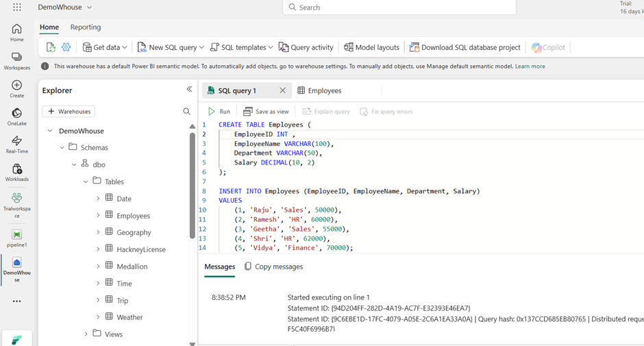Expand the Views folder
Viewport: 644px width, 346px height.
coord(86,334)
